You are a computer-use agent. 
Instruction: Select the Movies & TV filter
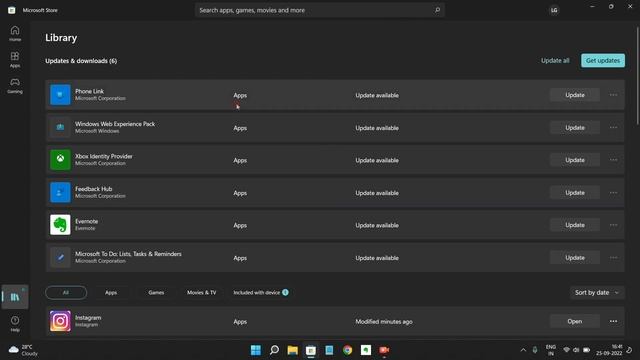202,293
